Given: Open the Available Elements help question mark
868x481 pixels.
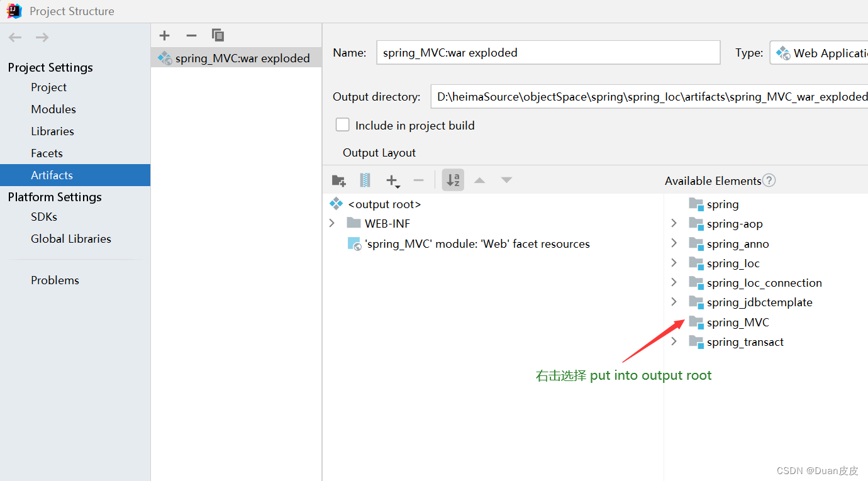Looking at the screenshot, I should click(x=769, y=180).
